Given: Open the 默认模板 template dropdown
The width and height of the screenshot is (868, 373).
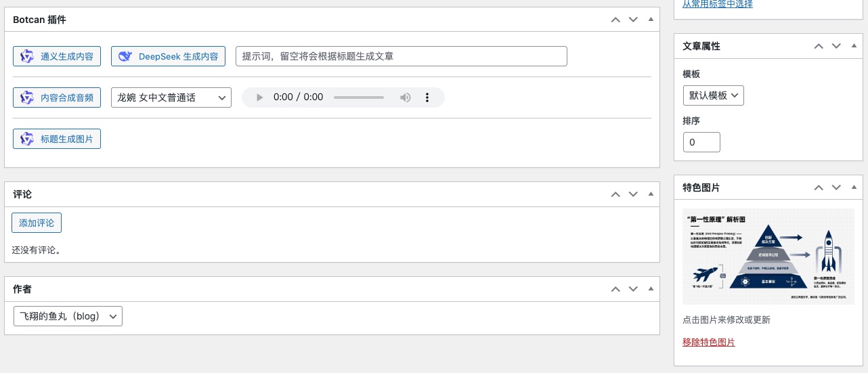Looking at the screenshot, I should pyautogui.click(x=713, y=95).
